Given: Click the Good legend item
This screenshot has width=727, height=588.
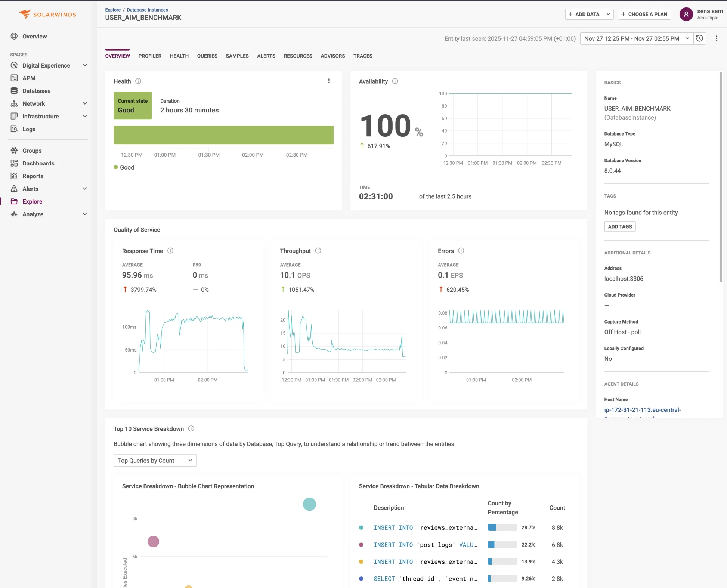Looking at the screenshot, I should click(x=124, y=167).
